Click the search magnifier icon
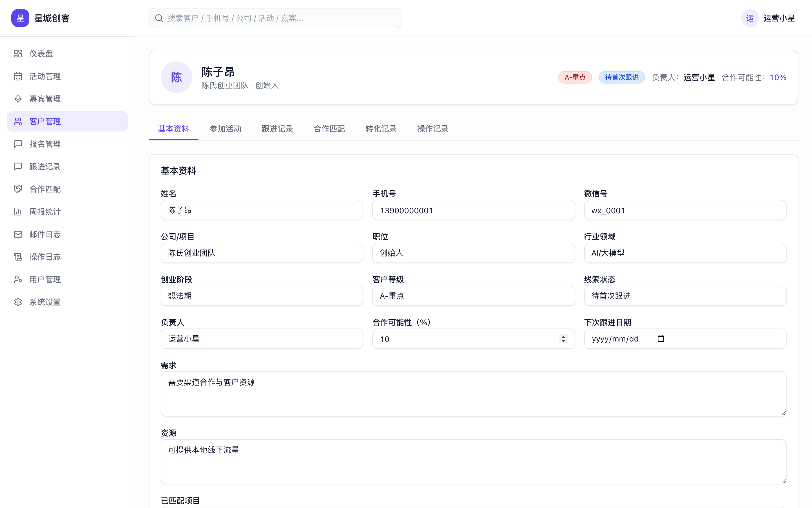812x508 pixels. (x=159, y=18)
